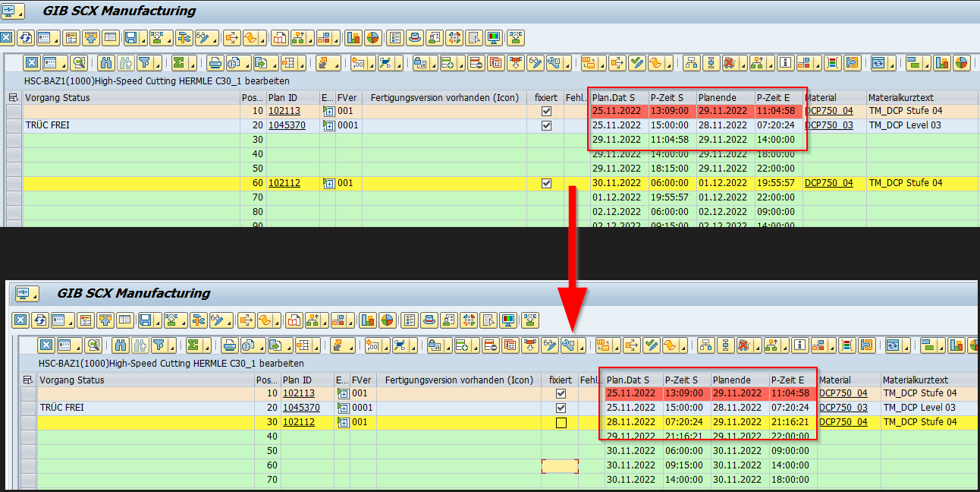Open the sum (Σ) dropdown arrow in the lower grid toolbar
Screen dimensions: 980x492
click(209, 346)
